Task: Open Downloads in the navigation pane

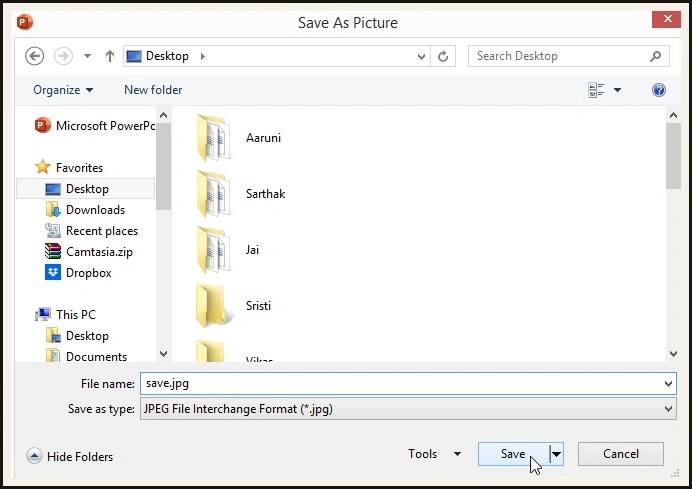Action: (x=85, y=210)
